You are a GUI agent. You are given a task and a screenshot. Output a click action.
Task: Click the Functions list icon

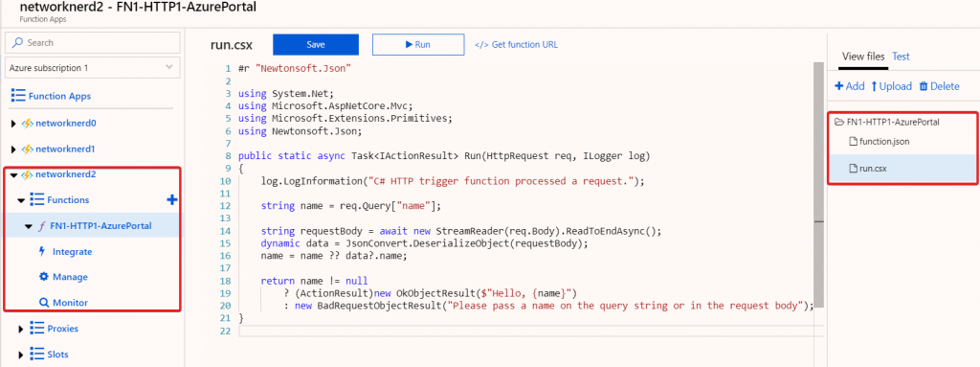point(37,199)
